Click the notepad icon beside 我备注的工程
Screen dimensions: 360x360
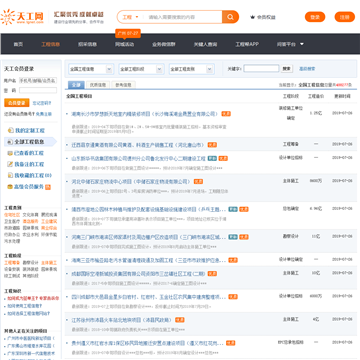(10, 164)
